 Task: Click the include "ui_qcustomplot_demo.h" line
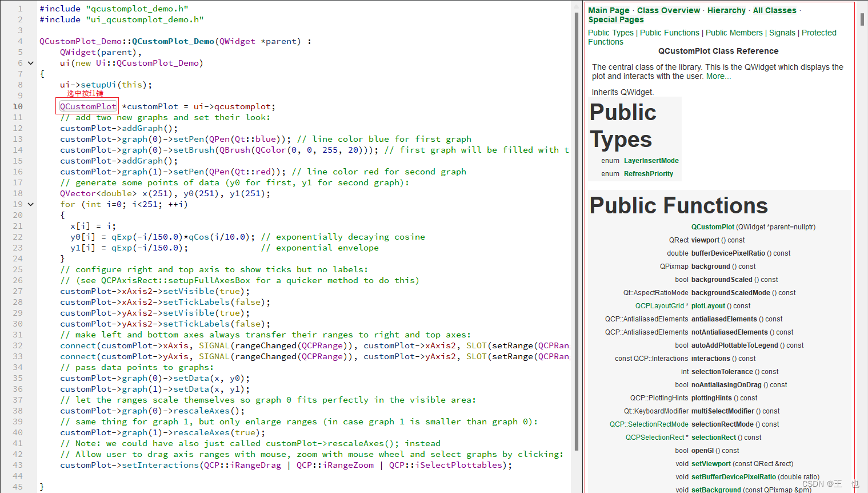pyautogui.click(x=122, y=19)
